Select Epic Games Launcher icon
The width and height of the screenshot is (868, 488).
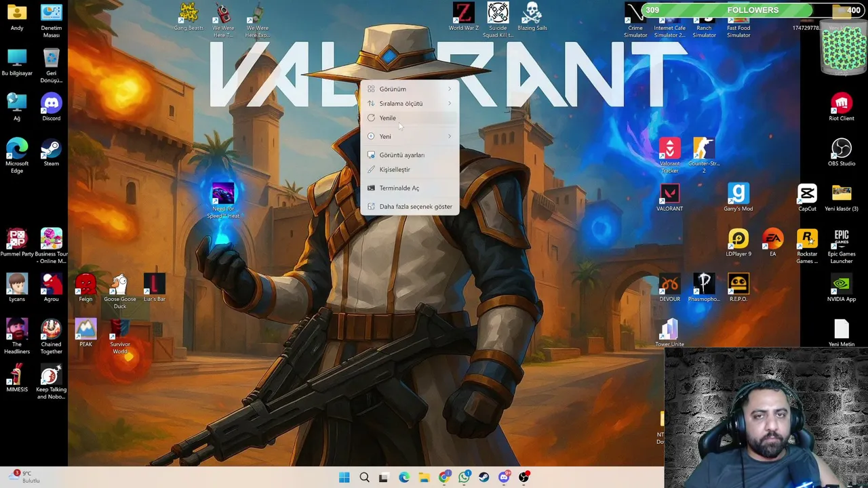tap(842, 247)
